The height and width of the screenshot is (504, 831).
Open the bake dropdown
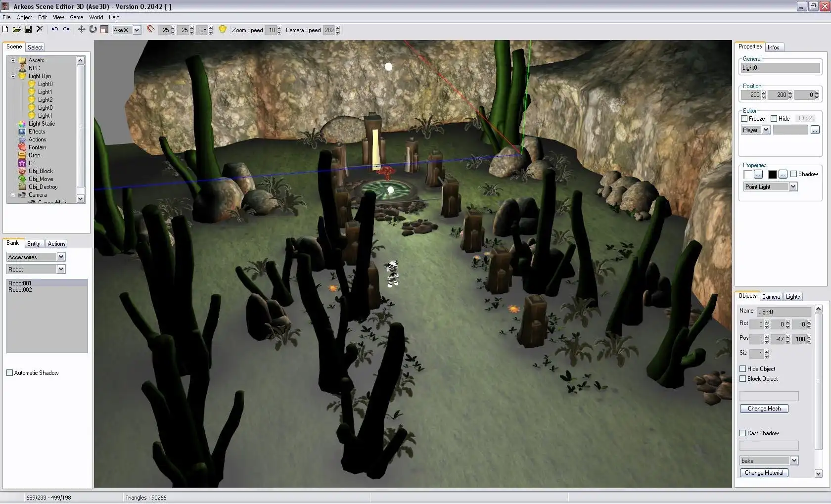(794, 460)
